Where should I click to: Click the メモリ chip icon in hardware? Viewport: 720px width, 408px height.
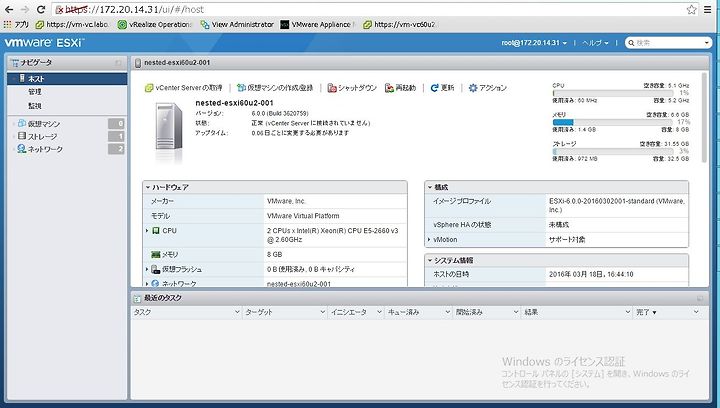156,254
